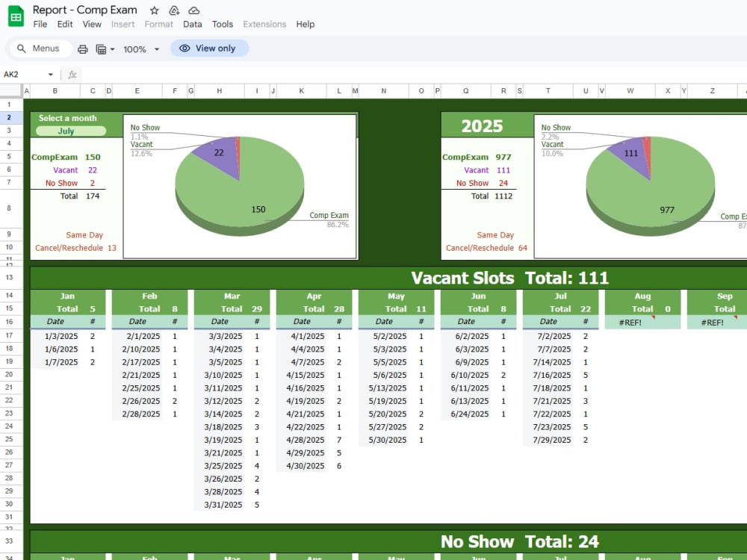Check the cloud document status icon
This screenshot has width=747, height=560.
point(193,10)
